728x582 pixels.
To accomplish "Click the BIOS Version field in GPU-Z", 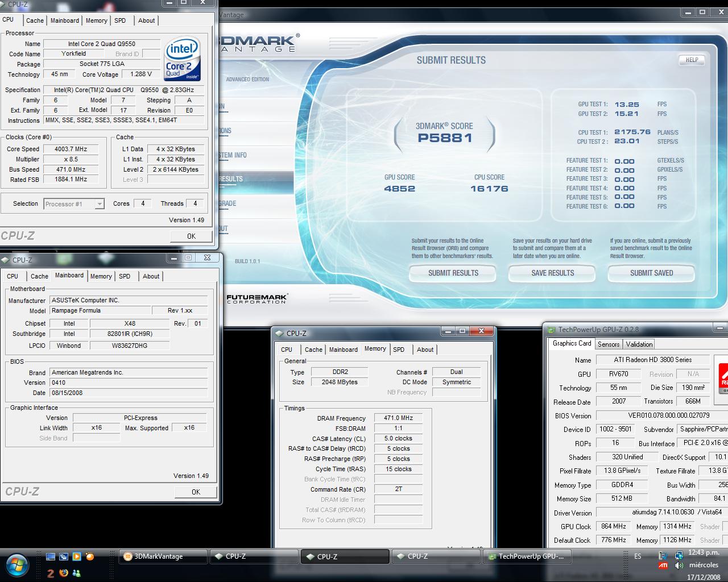I will pos(661,416).
